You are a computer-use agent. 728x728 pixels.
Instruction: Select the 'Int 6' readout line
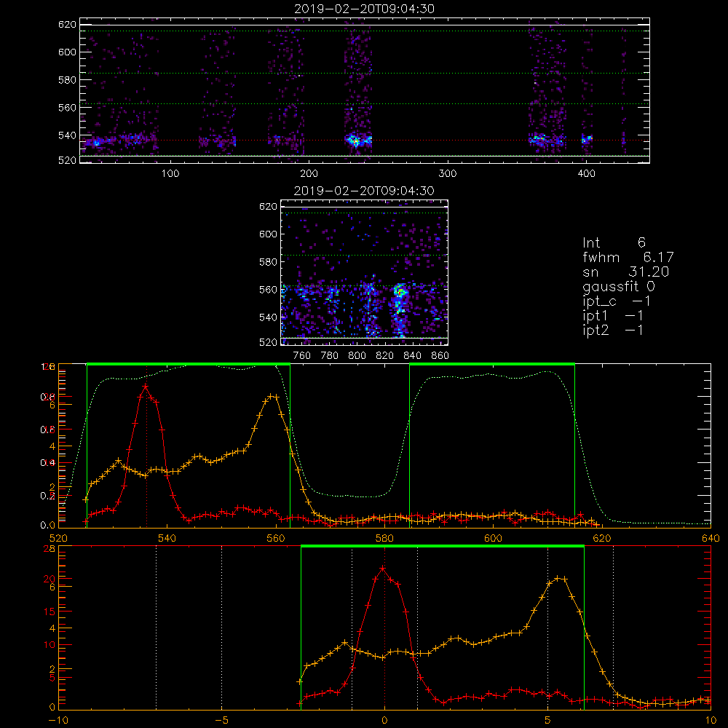tap(614, 242)
